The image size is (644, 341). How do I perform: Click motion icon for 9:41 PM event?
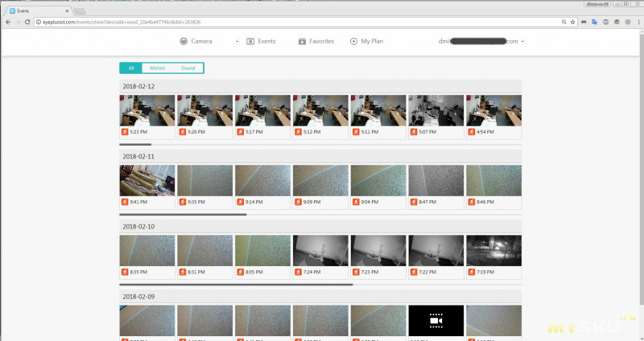coord(125,202)
